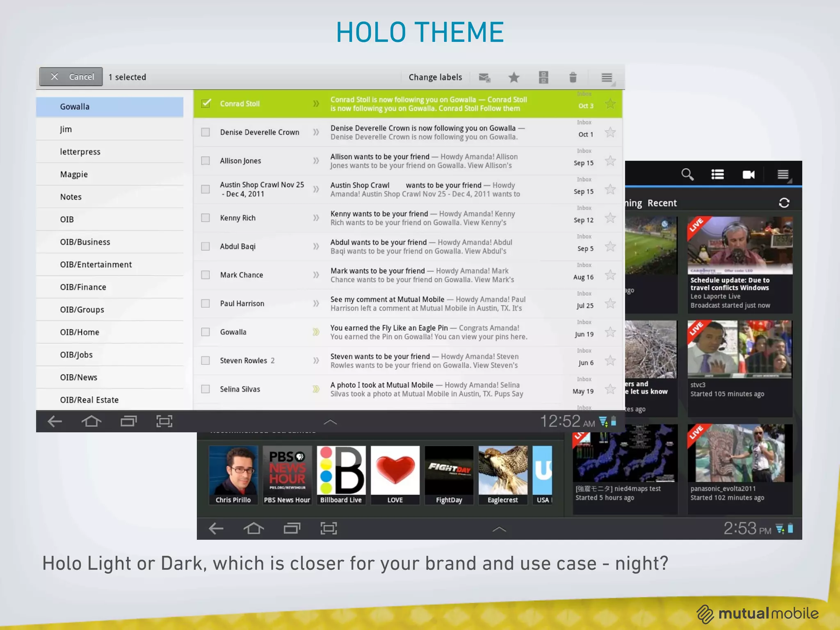Screen dimensions: 840x630
Task: Check the Selina Silvas email checkbox
Action: click(205, 389)
